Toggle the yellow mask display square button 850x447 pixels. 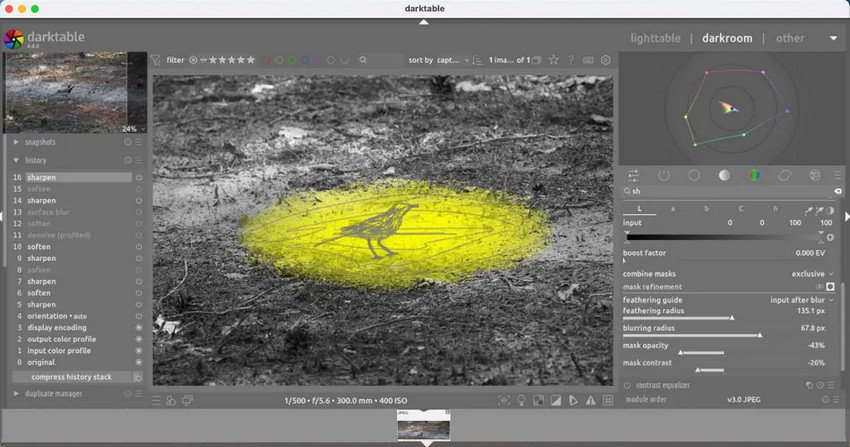(x=830, y=287)
